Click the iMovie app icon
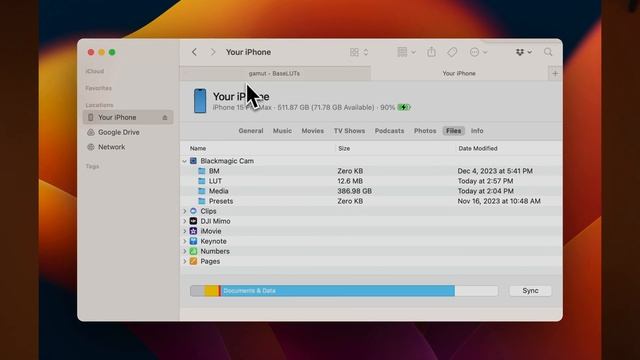640x360 pixels. [x=193, y=231]
